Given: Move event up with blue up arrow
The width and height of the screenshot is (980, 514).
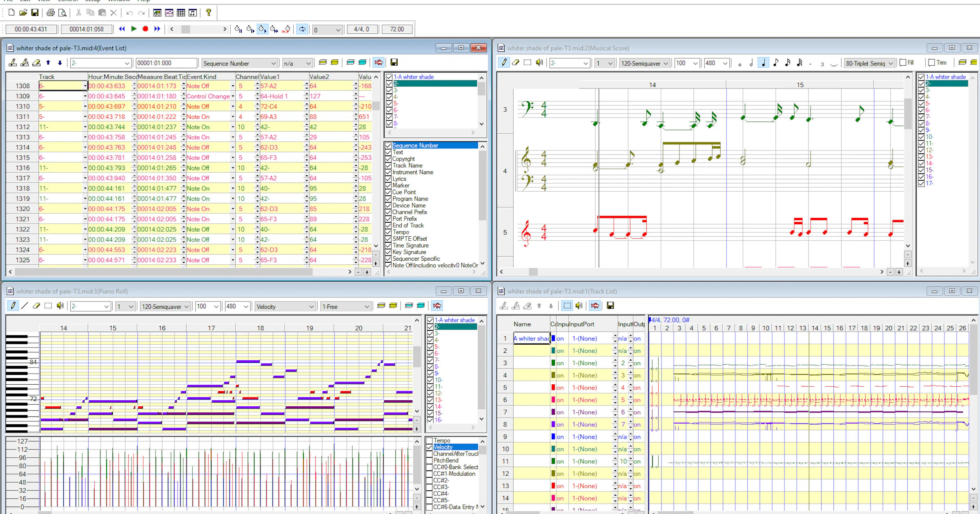Looking at the screenshot, I should pos(48,62).
